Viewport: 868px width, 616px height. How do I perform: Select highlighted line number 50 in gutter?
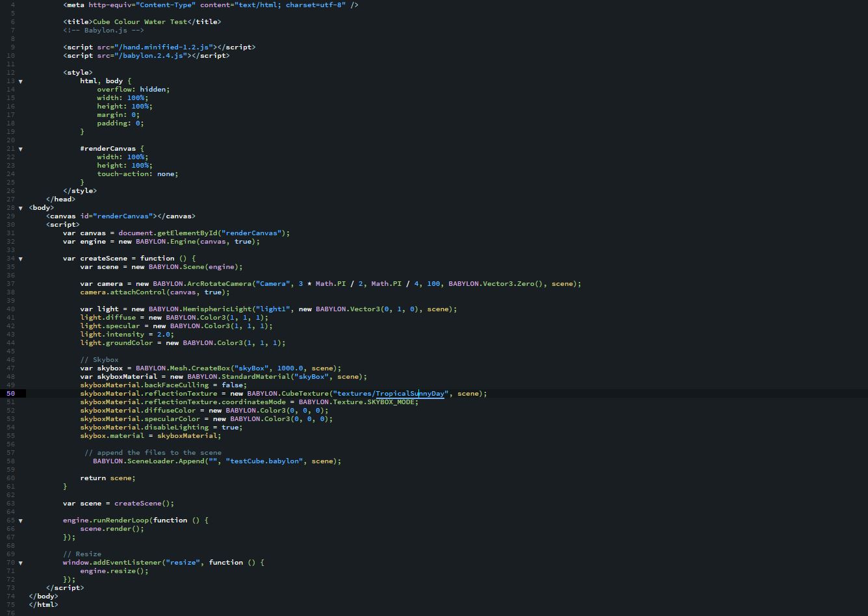point(11,393)
